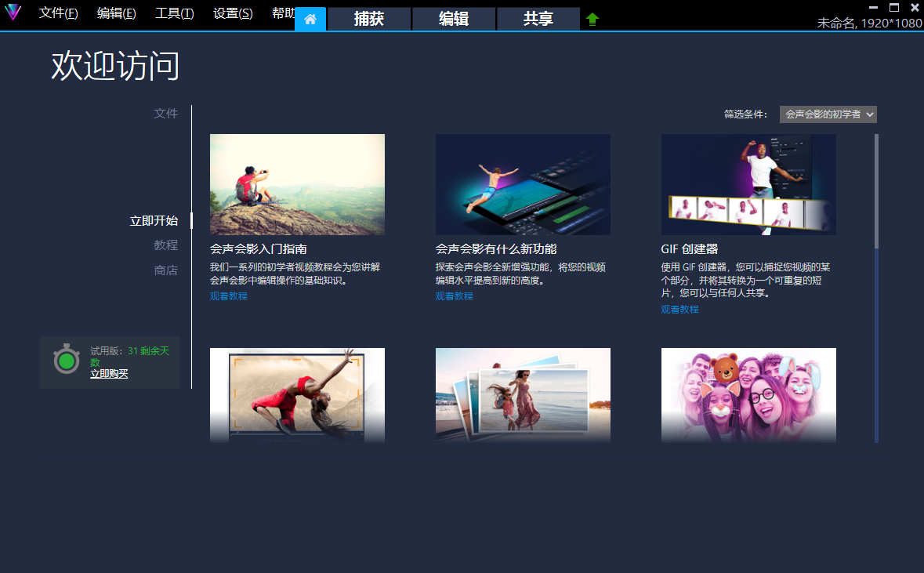The image size is (924, 573).
Task: Click the green upgrade arrow icon
Action: click(592, 18)
